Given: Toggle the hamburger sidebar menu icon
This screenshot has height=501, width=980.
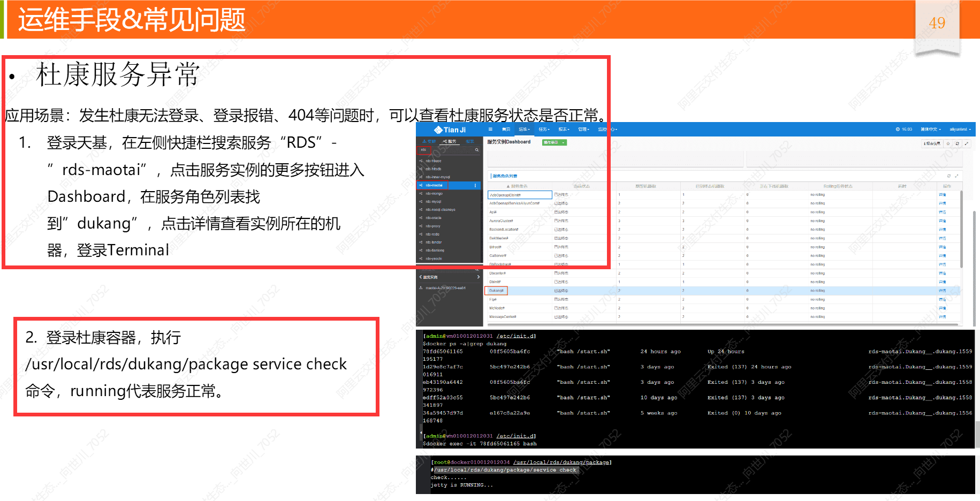Looking at the screenshot, I should click(x=490, y=130).
